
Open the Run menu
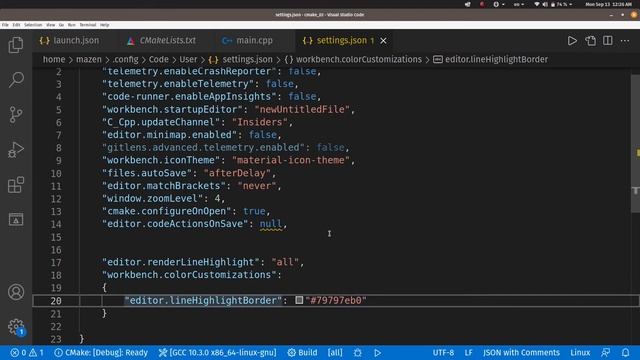[71, 25]
